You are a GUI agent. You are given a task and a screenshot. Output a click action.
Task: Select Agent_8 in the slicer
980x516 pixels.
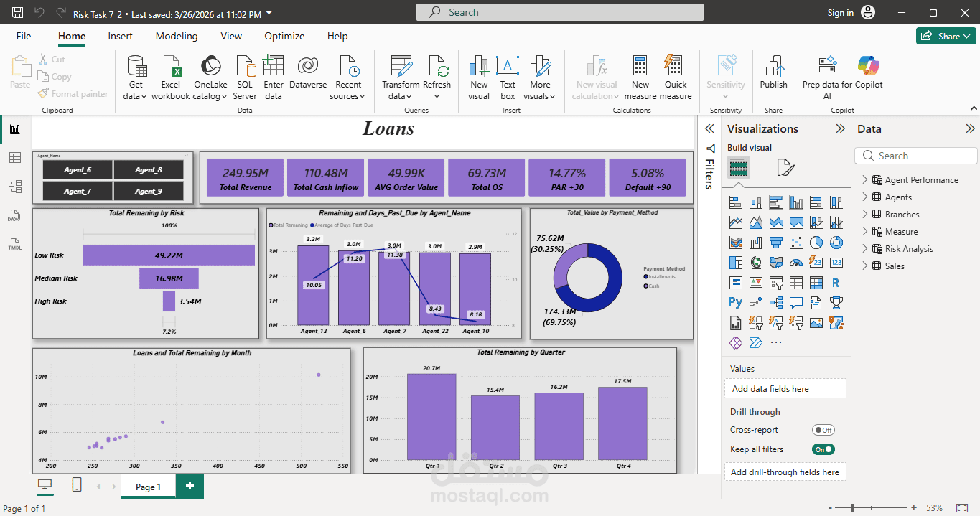(149, 170)
